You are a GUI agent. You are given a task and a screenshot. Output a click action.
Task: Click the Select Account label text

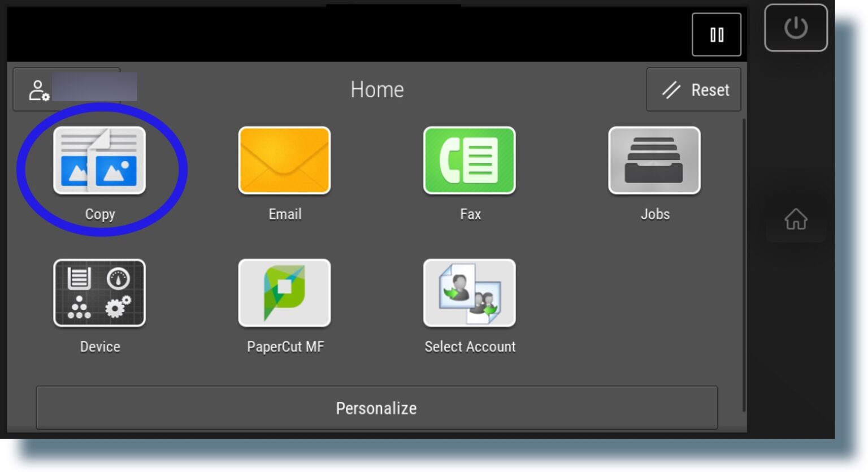pos(470,347)
